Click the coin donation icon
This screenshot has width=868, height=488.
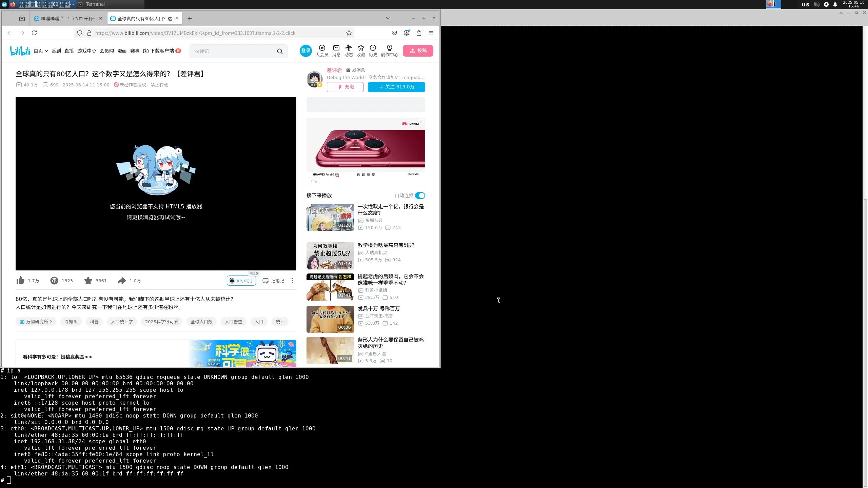tap(54, 281)
